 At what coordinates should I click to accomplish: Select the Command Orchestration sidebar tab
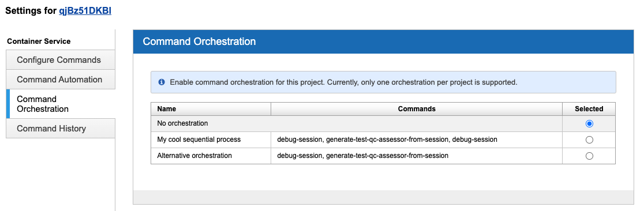[61, 104]
